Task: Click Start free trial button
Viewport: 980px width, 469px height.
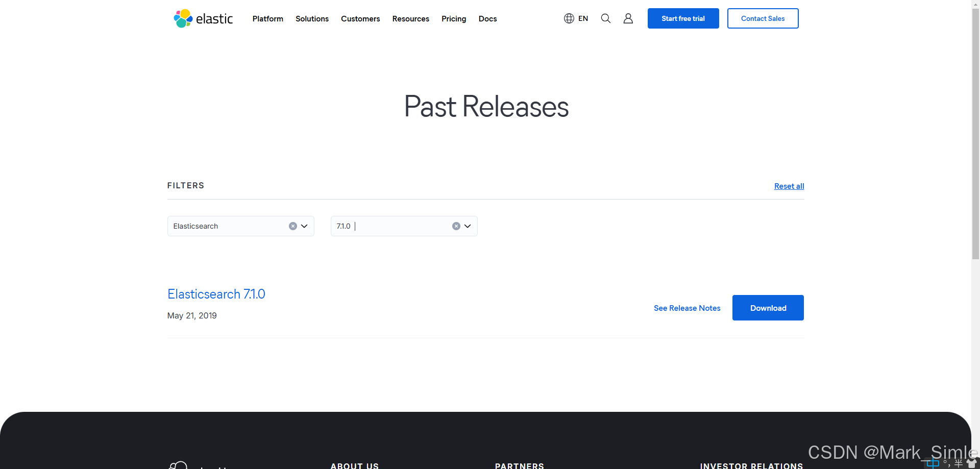Action: (x=683, y=18)
